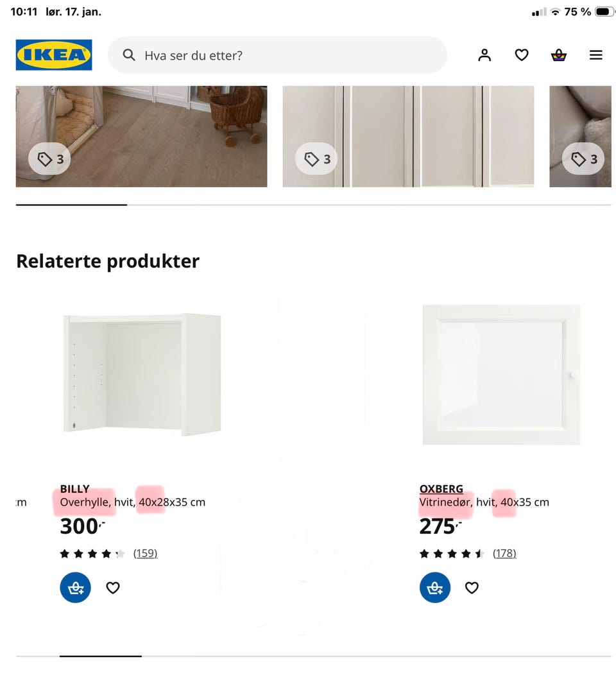This screenshot has width=616, height=675.
Task: View the 159 BILLY reviews
Action: click(x=146, y=553)
